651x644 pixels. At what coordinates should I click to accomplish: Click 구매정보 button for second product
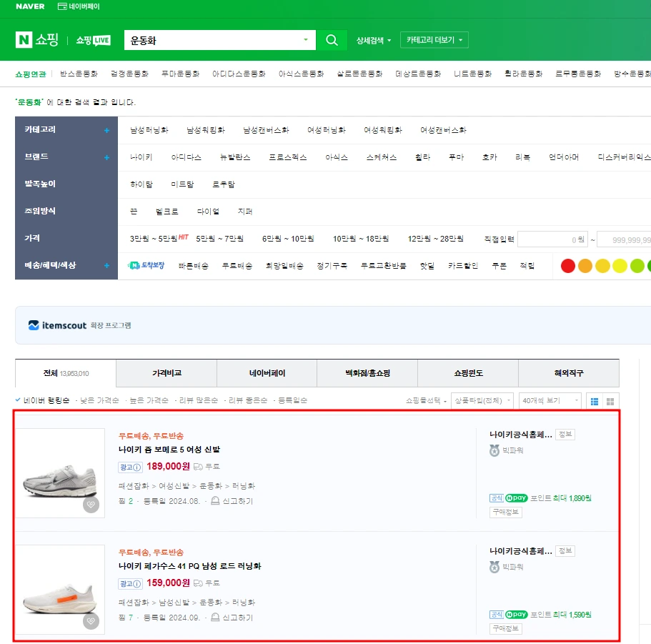coord(506,629)
